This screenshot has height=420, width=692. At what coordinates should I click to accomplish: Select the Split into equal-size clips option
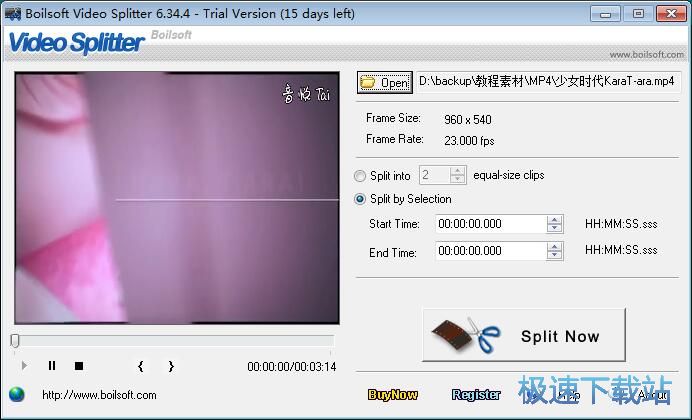360,176
